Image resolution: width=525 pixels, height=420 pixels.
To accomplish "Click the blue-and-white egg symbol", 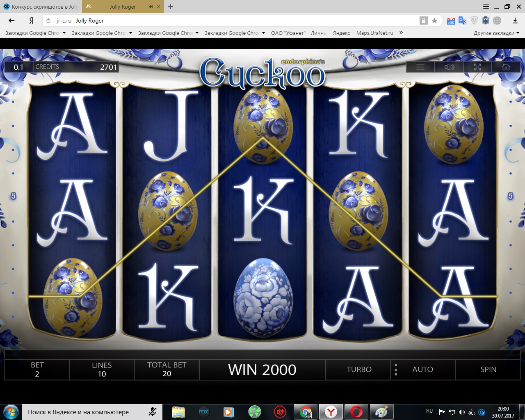I will click(263, 297).
